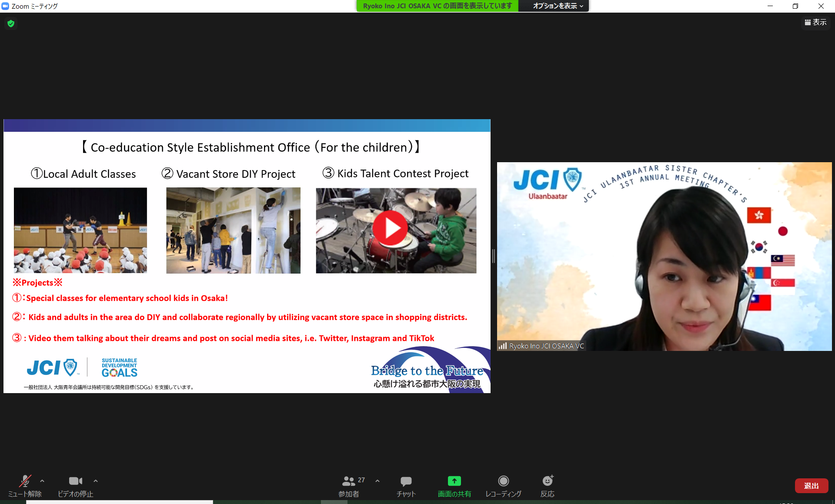Open participants panel icon
Image resolution: width=835 pixels, height=504 pixels.
[x=349, y=481]
